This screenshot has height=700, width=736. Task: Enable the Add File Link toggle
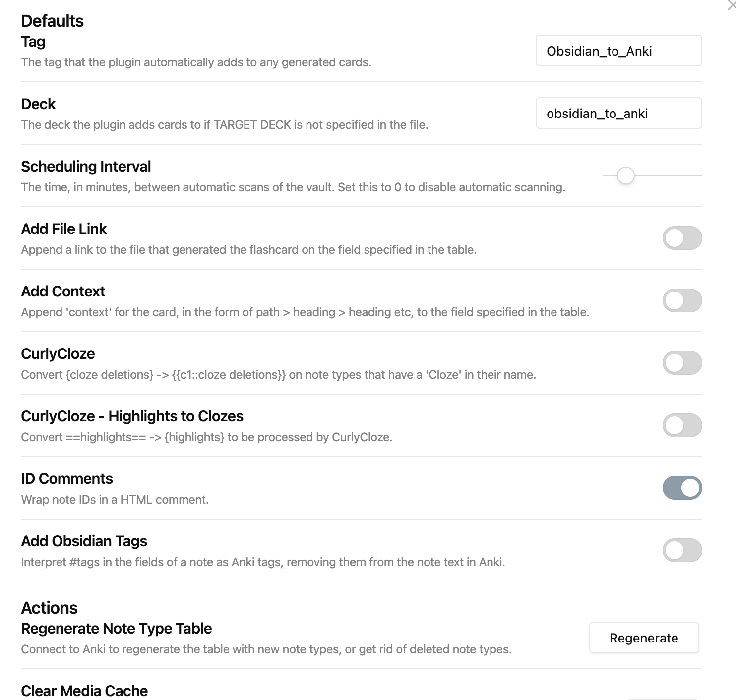[682, 238]
